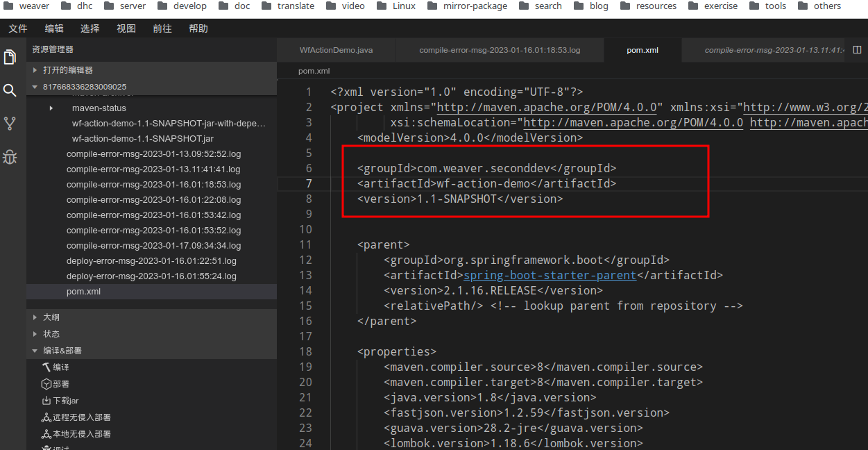Expand the 大纲 outline section
Image resolution: width=868 pixels, height=450 pixels.
(151, 317)
